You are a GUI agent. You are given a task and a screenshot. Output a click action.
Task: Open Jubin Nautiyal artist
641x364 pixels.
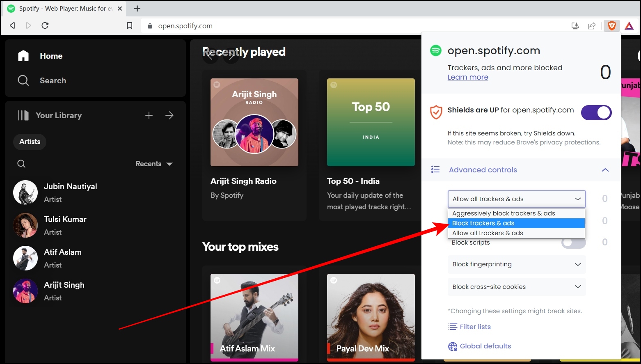[x=95, y=192]
